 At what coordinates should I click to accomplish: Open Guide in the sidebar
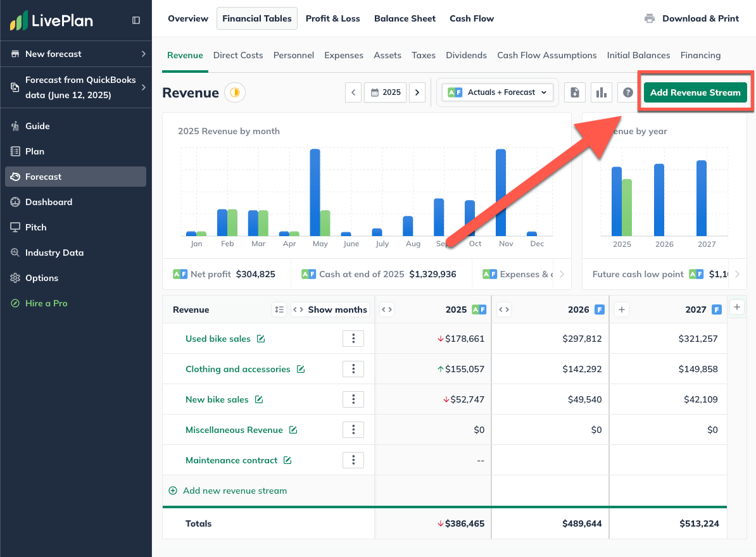[76, 126]
